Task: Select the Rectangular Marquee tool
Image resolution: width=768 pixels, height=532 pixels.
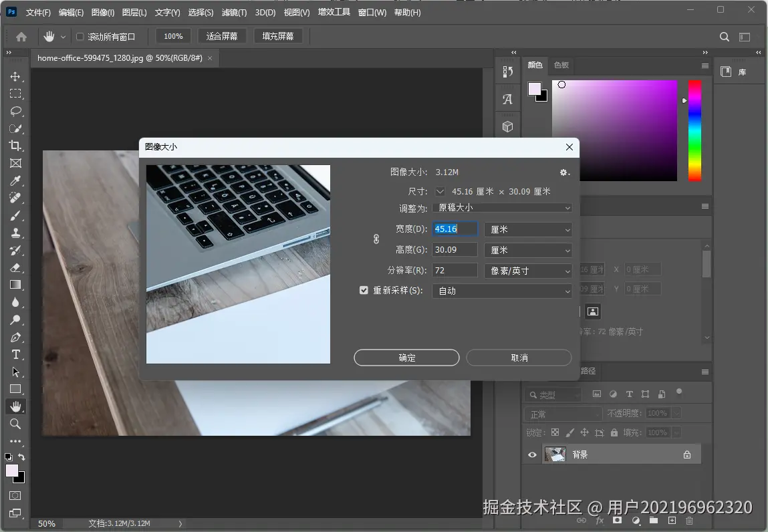Action: click(x=15, y=94)
